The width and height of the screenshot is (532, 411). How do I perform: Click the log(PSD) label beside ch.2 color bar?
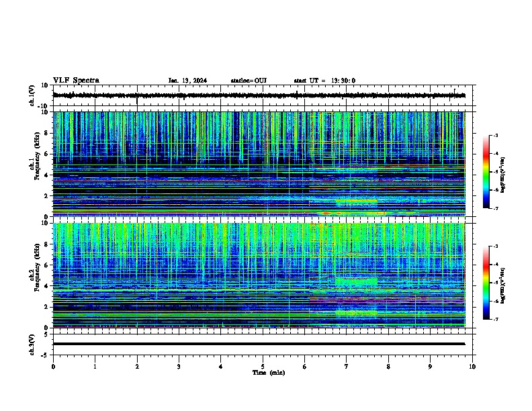(x=503, y=286)
